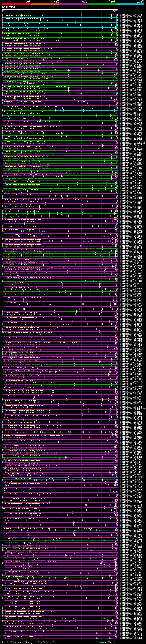Click the query end position 583
This screenshot has height=644, width=146.
point(115,11)
